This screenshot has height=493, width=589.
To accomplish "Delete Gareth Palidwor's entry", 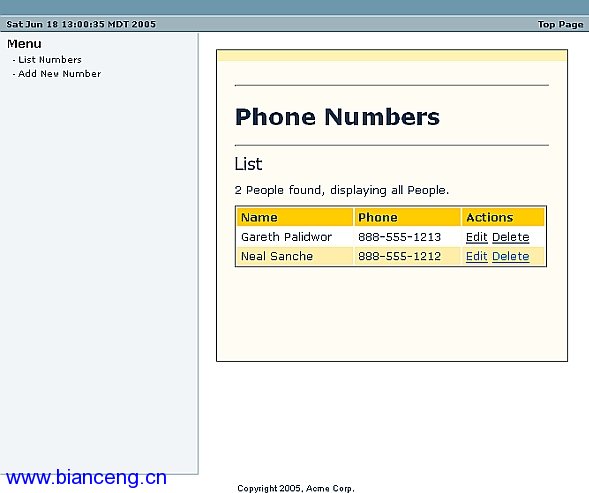I will 510,237.
